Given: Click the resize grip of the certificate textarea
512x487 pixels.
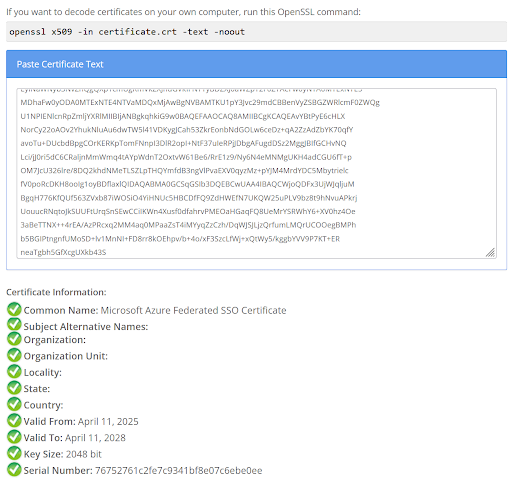Looking at the screenshot, I should tap(490, 252).
